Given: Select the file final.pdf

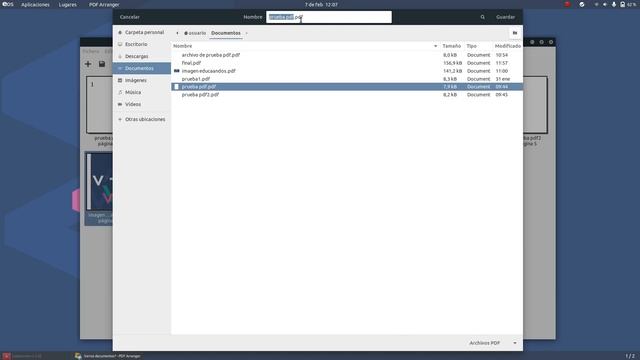Looking at the screenshot, I should point(191,63).
